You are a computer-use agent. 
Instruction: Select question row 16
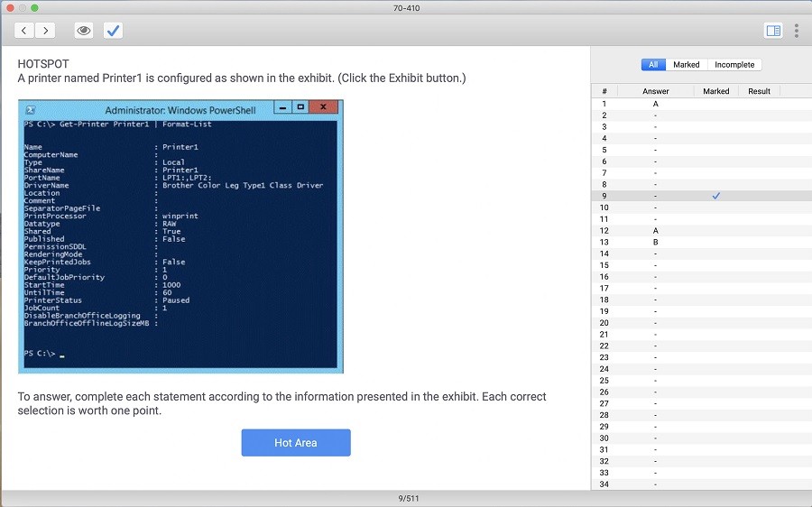coord(701,277)
